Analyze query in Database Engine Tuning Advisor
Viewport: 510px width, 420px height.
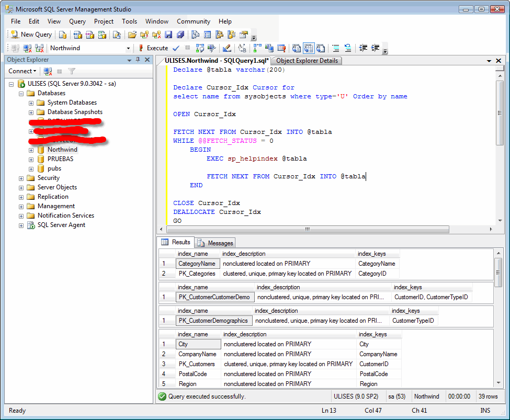click(212, 48)
